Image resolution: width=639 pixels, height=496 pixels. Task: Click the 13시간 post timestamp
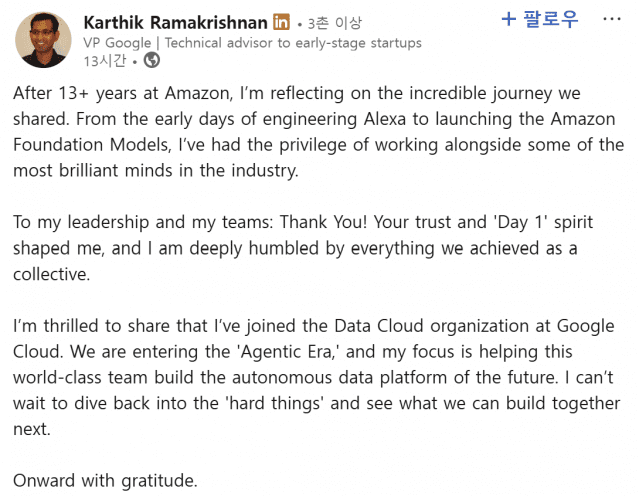click(x=104, y=61)
